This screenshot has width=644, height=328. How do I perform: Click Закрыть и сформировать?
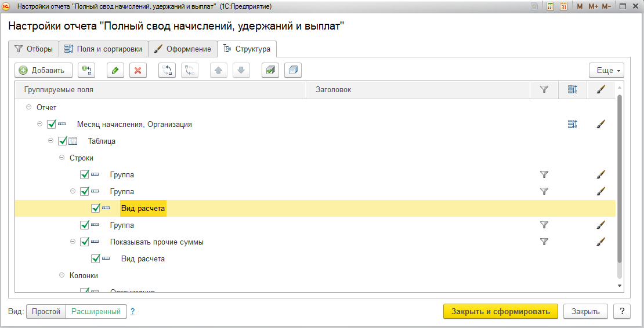pyautogui.click(x=501, y=311)
